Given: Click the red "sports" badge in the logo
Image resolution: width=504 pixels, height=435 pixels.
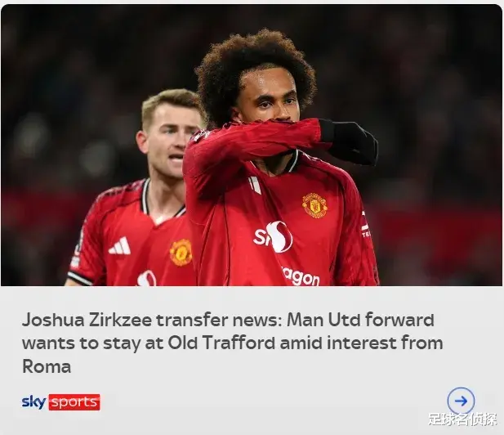Looking at the screenshot, I should click(x=74, y=402).
